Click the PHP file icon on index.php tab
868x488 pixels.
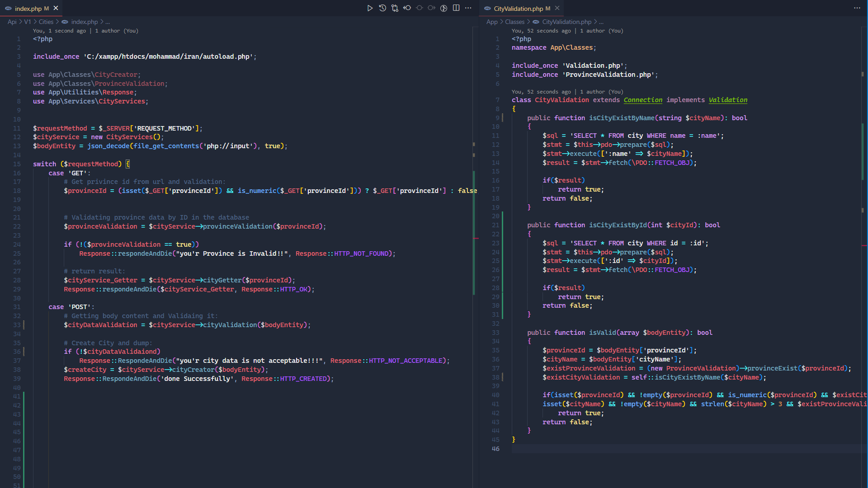tap(8, 9)
